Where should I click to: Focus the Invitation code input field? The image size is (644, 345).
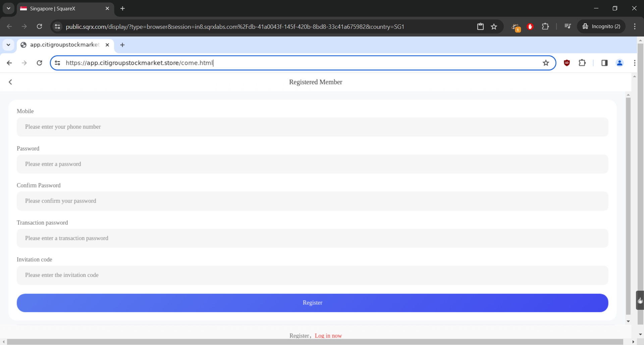(312, 275)
